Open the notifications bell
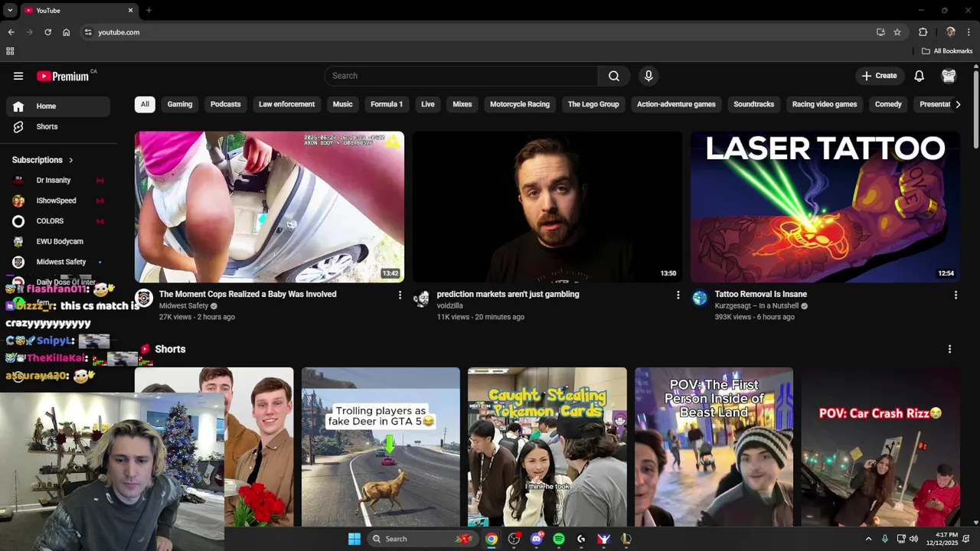980x551 pixels. 919,76
